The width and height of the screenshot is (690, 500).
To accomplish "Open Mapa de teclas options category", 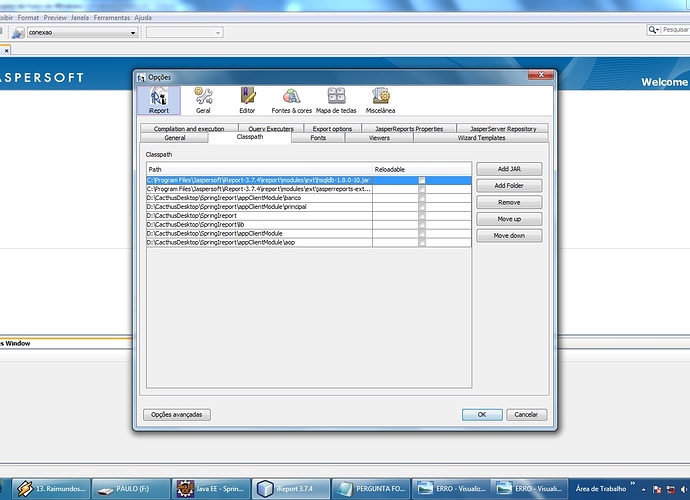I will pyautogui.click(x=336, y=100).
